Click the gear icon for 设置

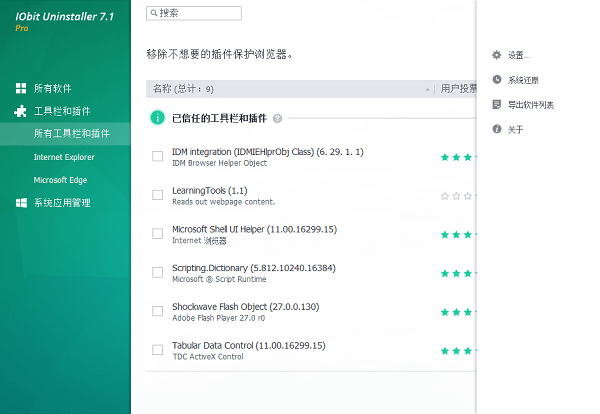(497, 55)
